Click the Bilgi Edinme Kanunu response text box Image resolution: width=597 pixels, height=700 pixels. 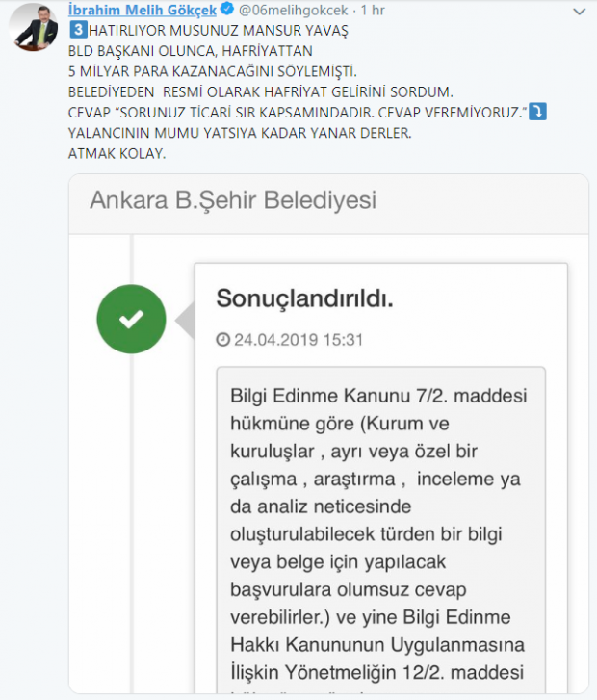click(381, 531)
